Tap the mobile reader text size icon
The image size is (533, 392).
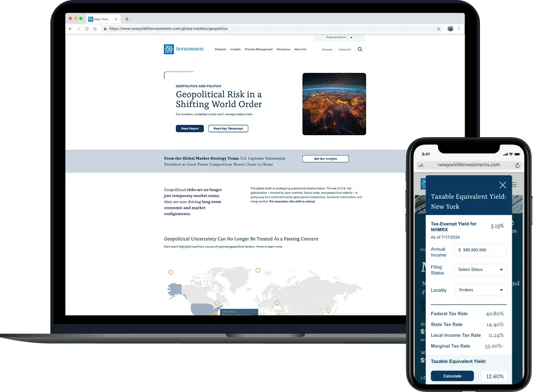tap(421, 165)
